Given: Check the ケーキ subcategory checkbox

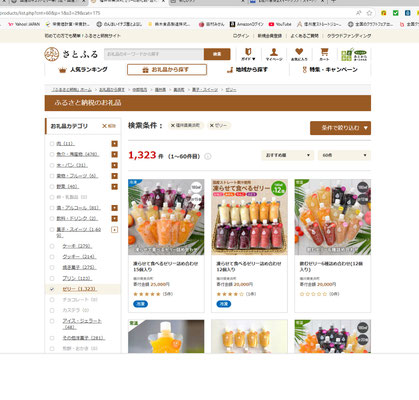Looking at the screenshot, I should point(52,246).
